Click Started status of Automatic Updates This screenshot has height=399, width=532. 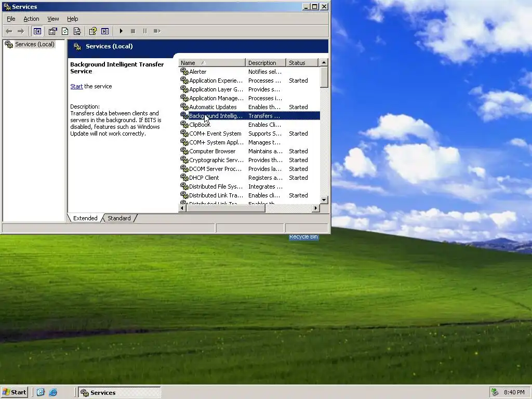pyautogui.click(x=298, y=107)
